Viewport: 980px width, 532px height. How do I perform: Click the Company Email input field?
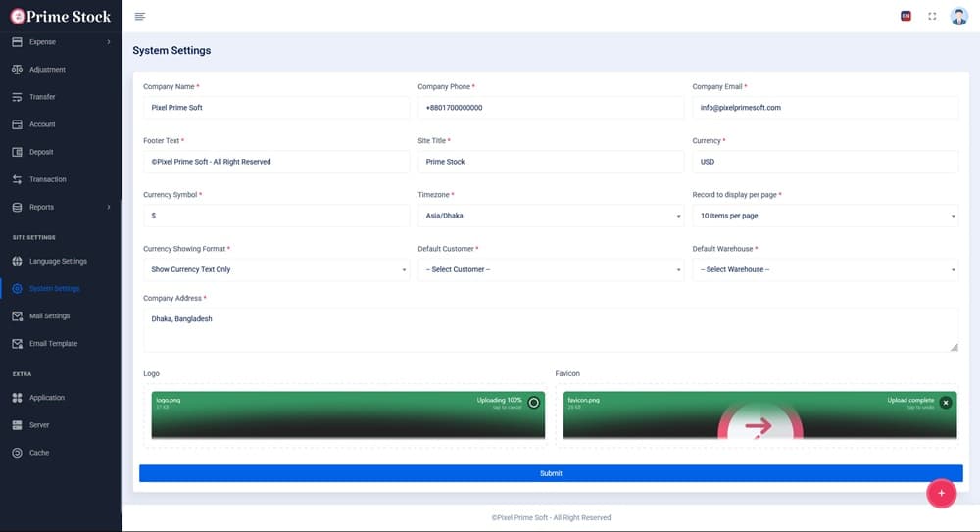point(825,108)
